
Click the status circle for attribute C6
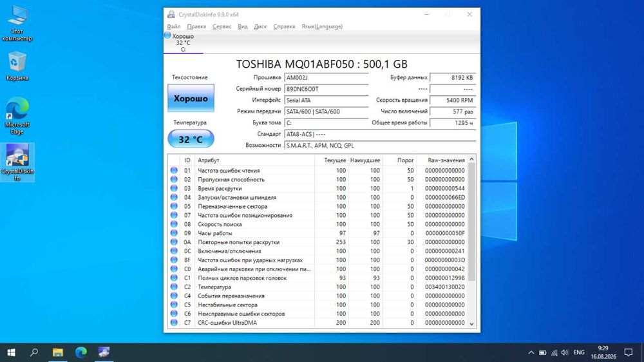pos(174,314)
